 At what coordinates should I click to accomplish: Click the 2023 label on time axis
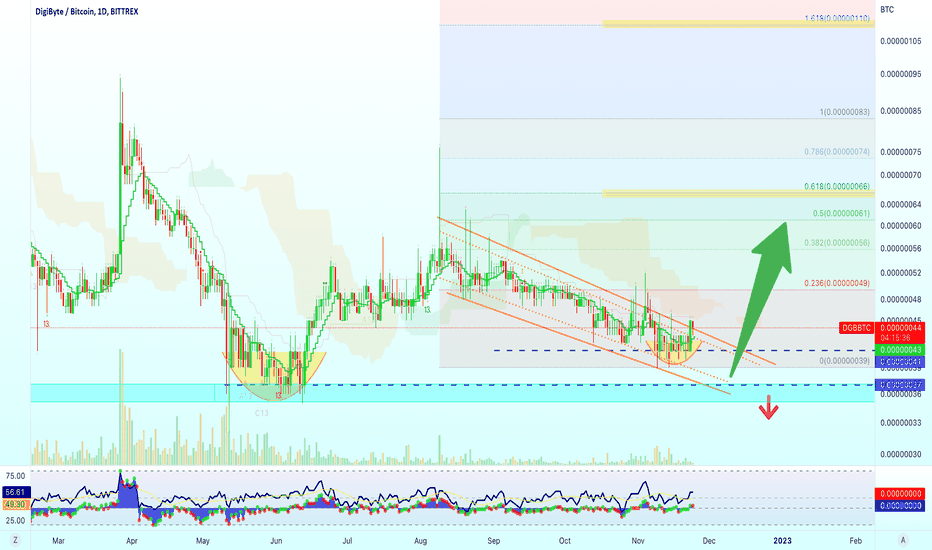(782, 540)
